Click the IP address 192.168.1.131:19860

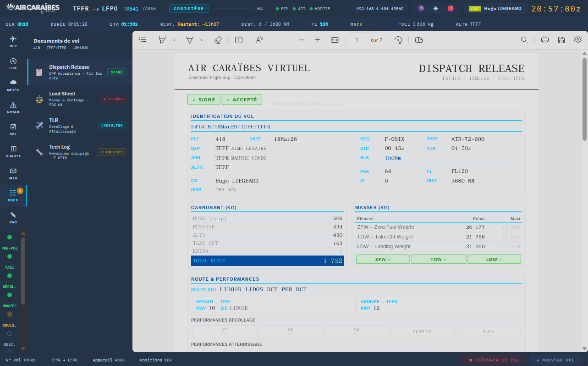tap(379, 9)
